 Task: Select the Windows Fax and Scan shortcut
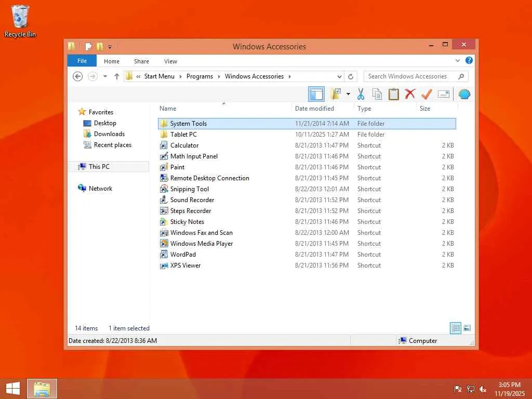click(x=307, y=232)
